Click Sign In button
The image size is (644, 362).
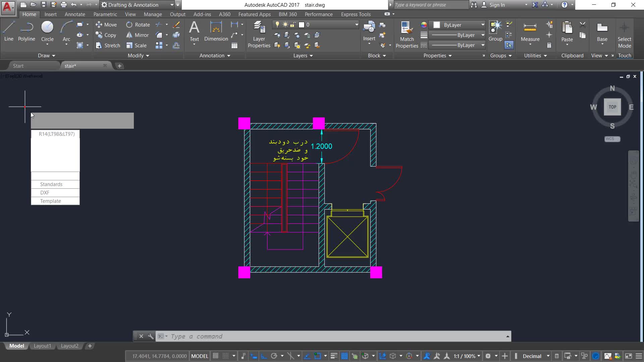click(x=496, y=5)
